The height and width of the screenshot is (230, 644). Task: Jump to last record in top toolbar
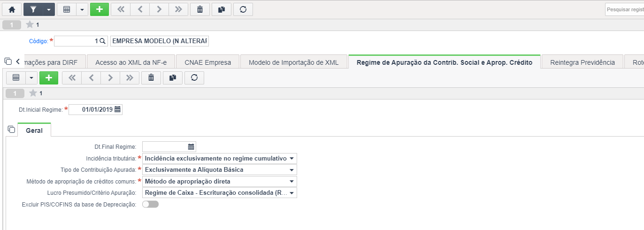[x=178, y=9]
